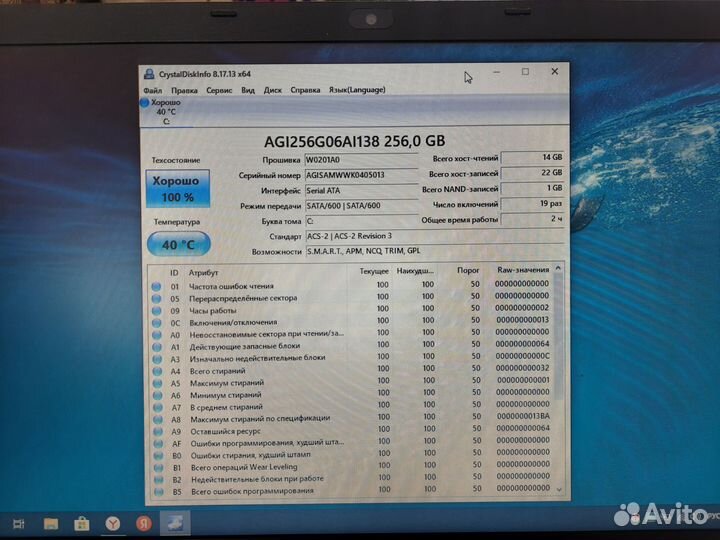Open File Explorer from the taskbar
The height and width of the screenshot is (540, 720).
tap(51, 523)
